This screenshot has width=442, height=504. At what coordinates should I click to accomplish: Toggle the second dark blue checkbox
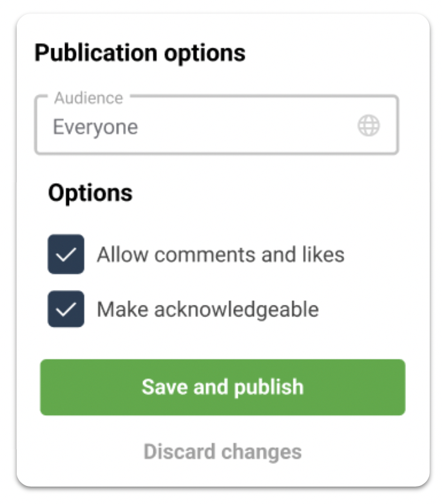[x=66, y=309]
